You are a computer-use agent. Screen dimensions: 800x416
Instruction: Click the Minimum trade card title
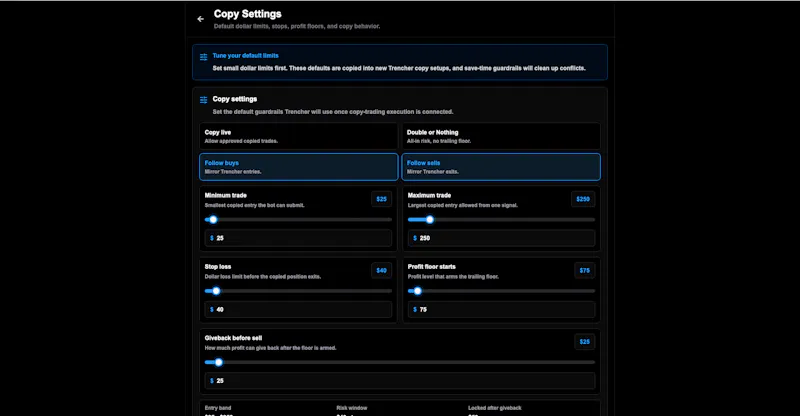(226, 195)
